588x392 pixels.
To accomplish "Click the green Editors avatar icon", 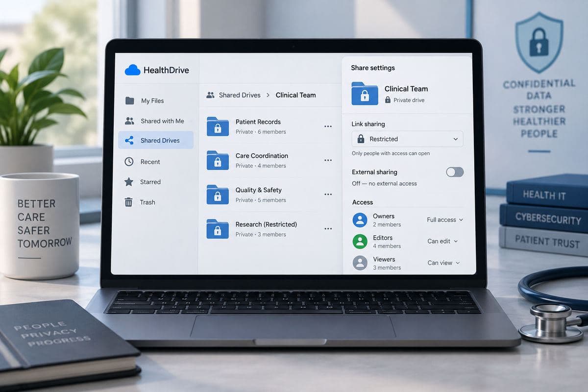I will [360, 241].
